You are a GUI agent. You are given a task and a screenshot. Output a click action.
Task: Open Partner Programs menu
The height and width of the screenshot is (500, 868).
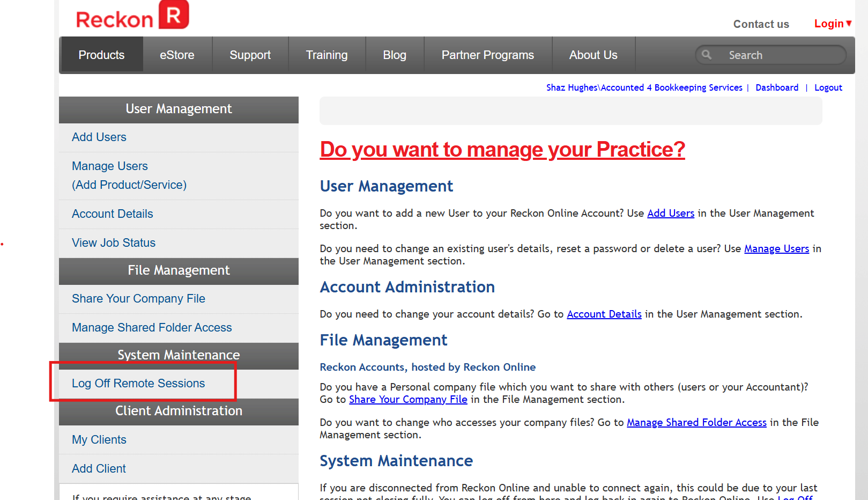[487, 55]
